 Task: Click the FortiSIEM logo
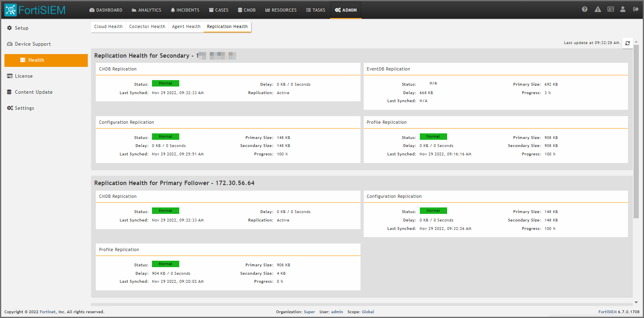[35, 10]
